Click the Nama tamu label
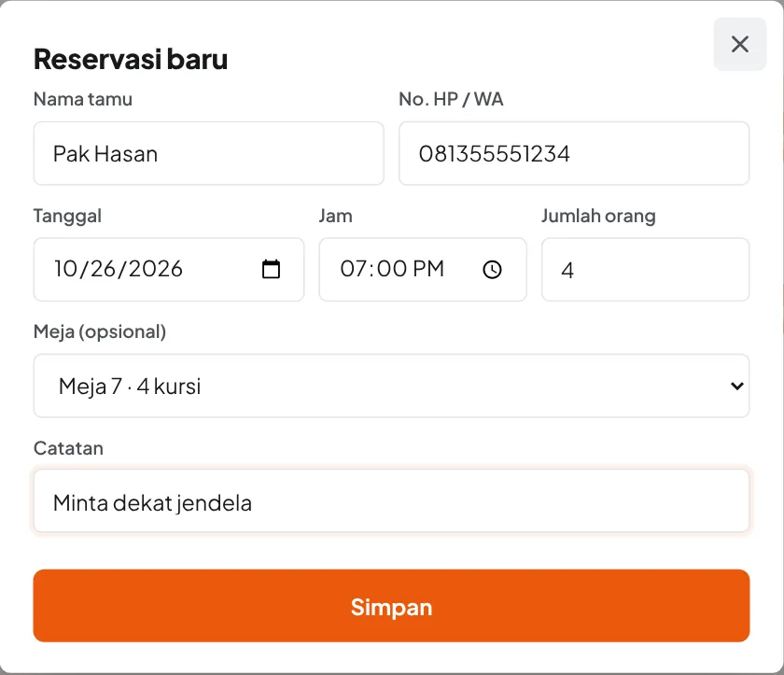The height and width of the screenshot is (675, 784). click(83, 99)
